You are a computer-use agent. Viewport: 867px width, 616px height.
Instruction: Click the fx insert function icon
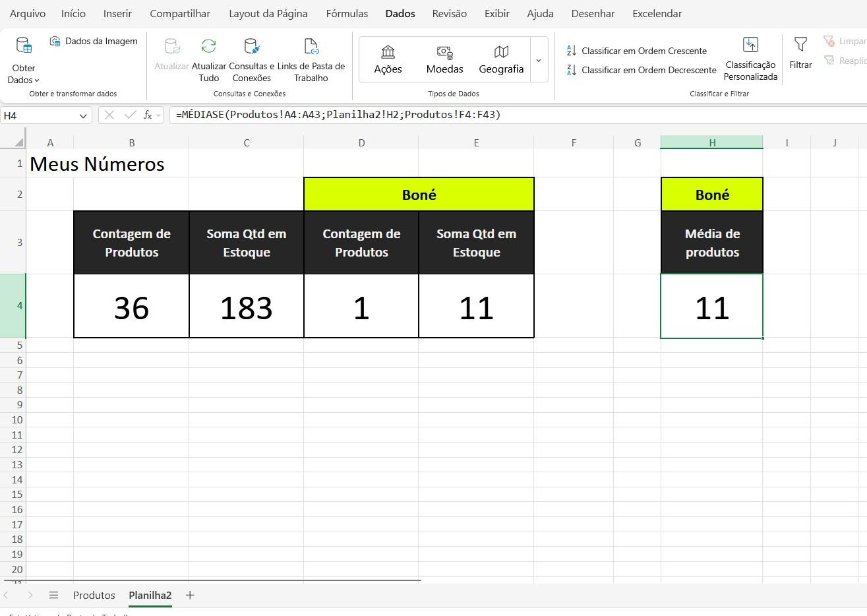(148, 115)
